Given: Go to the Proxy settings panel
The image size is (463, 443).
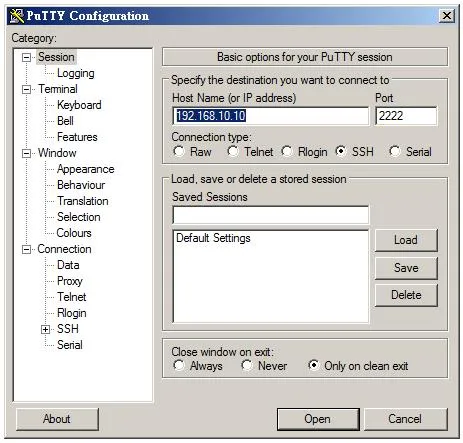Looking at the screenshot, I should 70,281.
